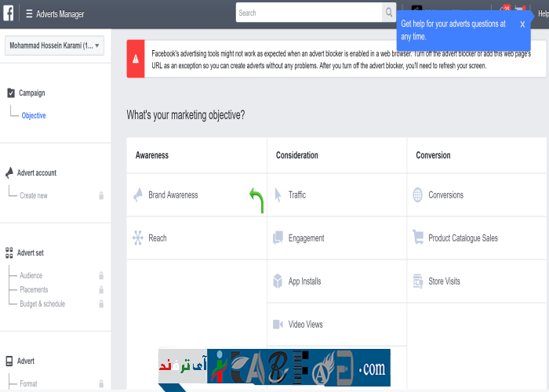Screen dimensions: 549x392
Task: Click the Consideration column header
Action: [297, 155]
